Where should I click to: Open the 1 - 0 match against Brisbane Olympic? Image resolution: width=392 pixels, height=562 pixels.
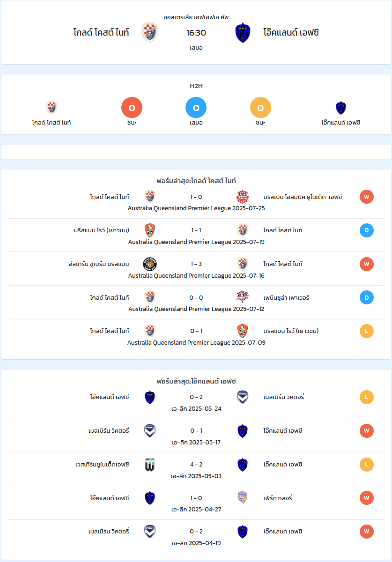pyautogui.click(x=196, y=197)
